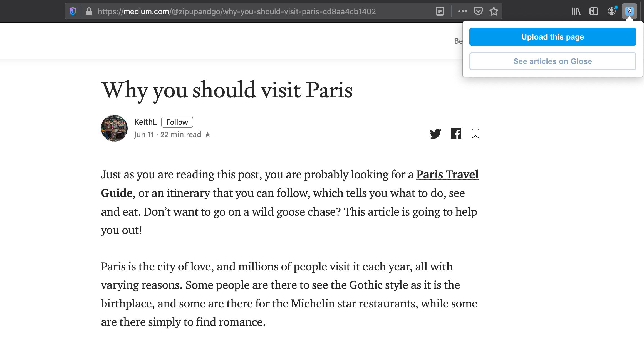Viewport: 644px width, 345px height.
Task: Save page to Pocket icon
Action: point(478,11)
